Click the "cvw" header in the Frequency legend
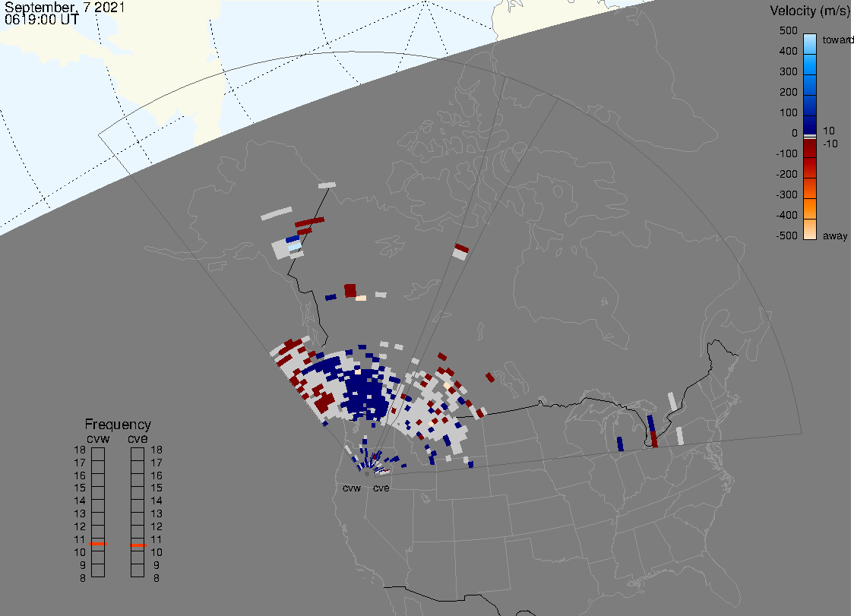Image resolution: width=854 pixels, height=616 pixels. point(98,438)
